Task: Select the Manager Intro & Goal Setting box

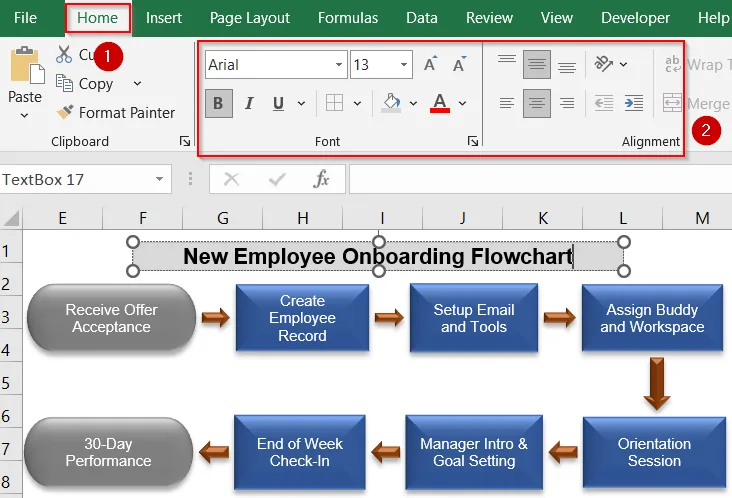Action: (474, 452)
